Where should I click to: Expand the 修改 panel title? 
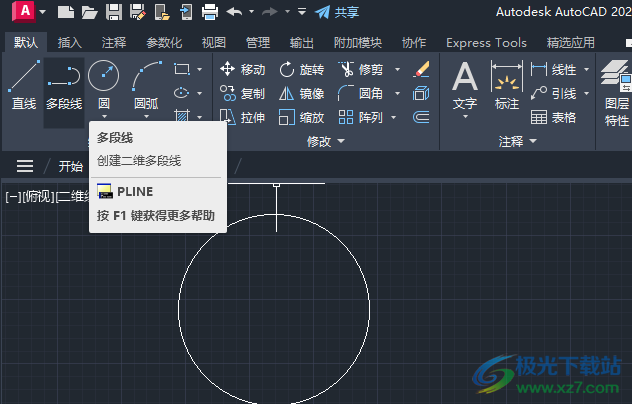click(326, 141)
